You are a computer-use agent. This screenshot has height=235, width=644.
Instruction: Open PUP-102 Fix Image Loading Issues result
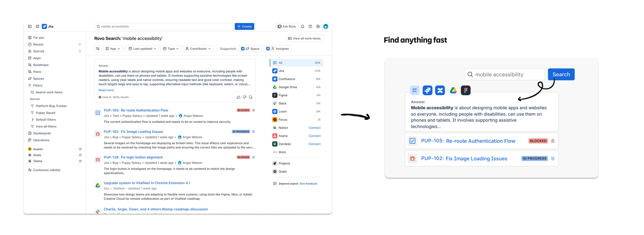tap(133, 132)
